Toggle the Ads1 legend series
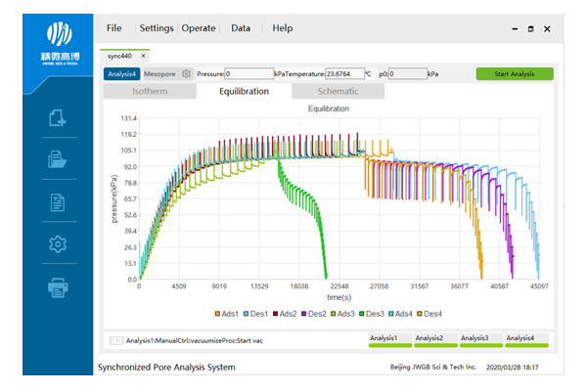The width and height of the screenshot is (587, 392). (x=227, y=314)
